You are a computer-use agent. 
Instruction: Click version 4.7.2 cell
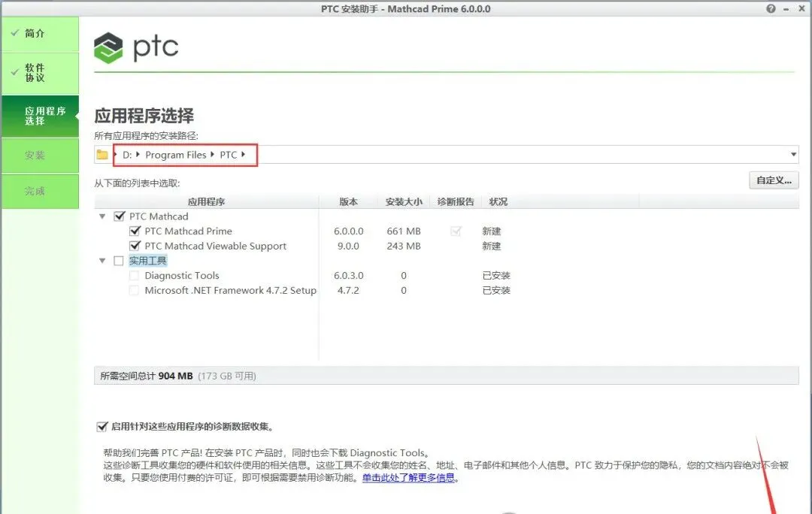click(x=349, y=290)
